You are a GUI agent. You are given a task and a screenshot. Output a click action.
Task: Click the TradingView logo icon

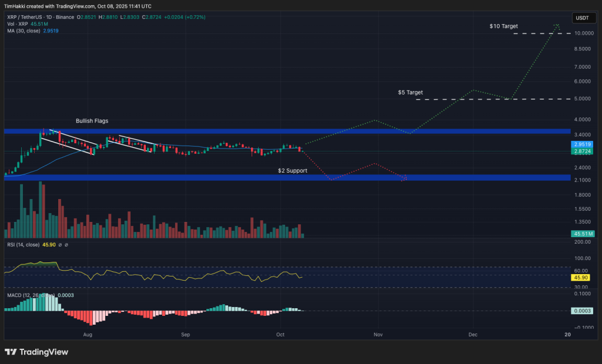click(x=11, y=352)
